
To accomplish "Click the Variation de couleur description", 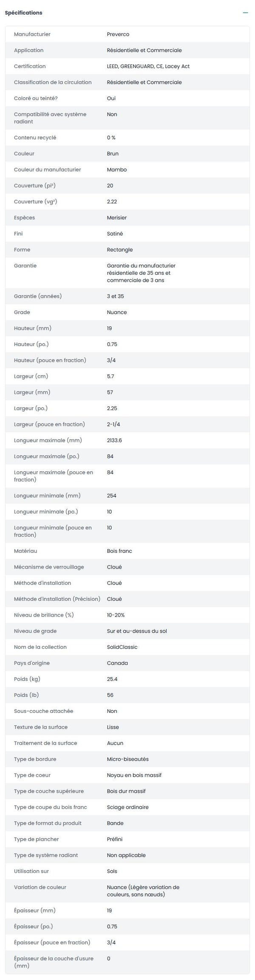I will 143,890.
